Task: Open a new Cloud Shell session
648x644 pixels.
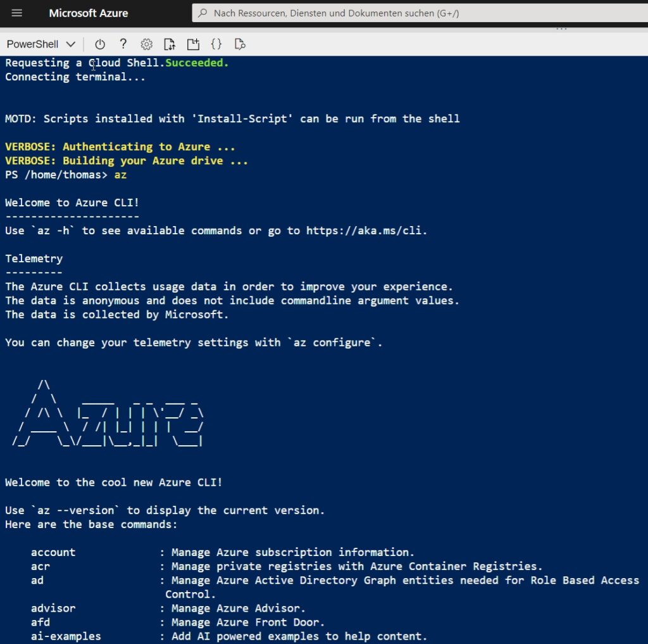Action: click(193, 44)
